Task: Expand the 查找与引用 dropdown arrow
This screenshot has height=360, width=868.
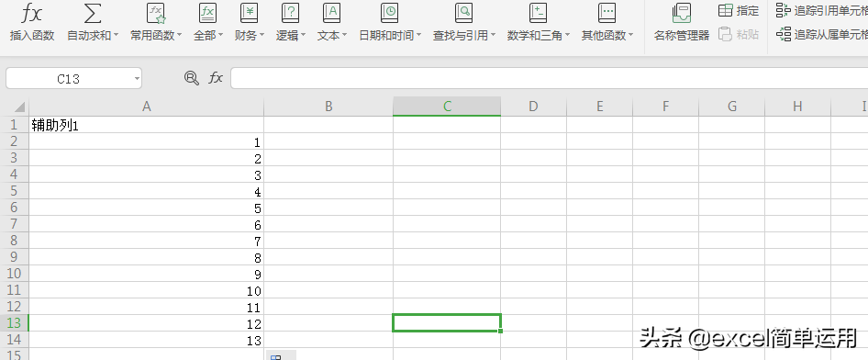Action: coord(493,36)
